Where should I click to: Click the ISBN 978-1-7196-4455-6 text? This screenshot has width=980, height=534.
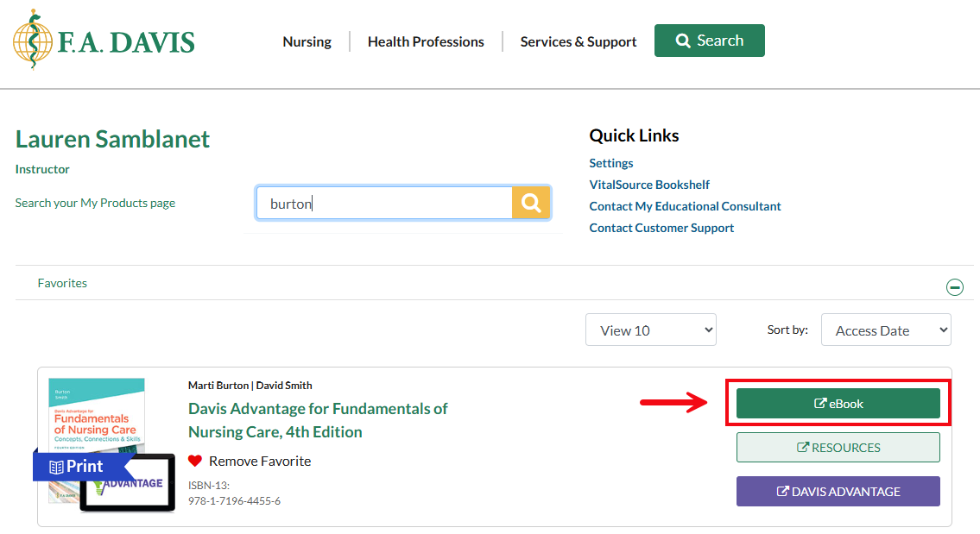click(234, 501)
